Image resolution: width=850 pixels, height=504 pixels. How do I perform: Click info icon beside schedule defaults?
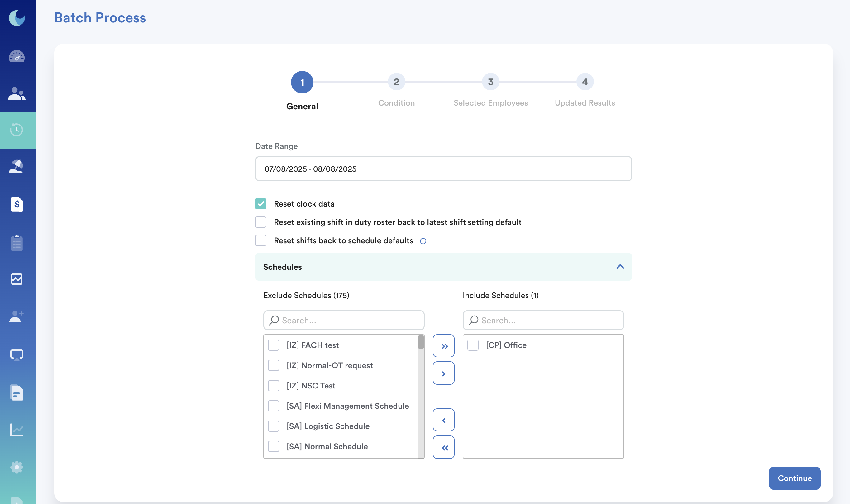[423, 241]
